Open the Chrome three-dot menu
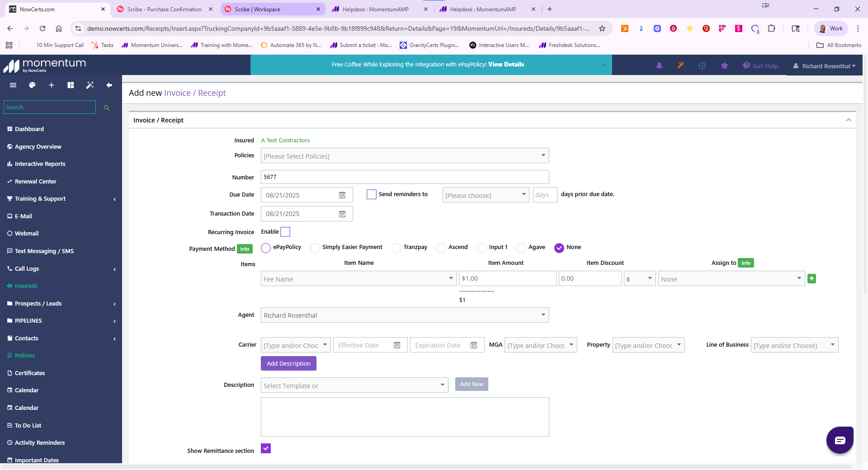Screen dimensions: 868x470 pyautogui.click(x=858, y=28)
